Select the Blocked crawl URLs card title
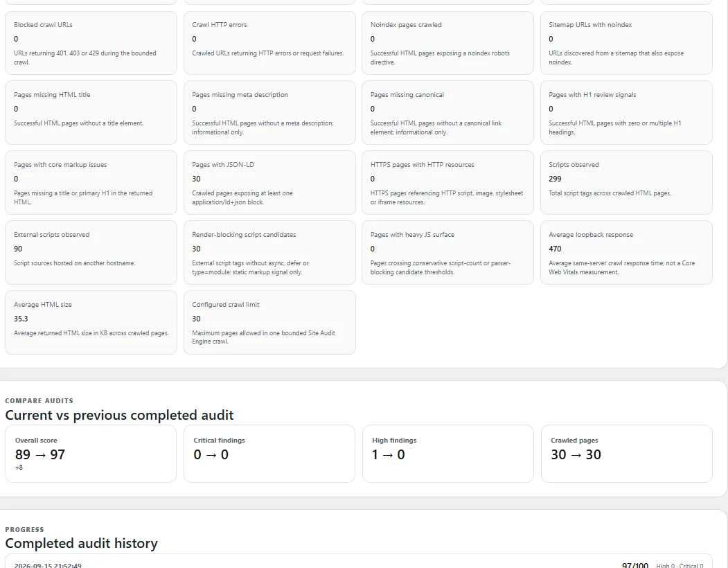This screenshot has height=568, width=728. [43, 25]
